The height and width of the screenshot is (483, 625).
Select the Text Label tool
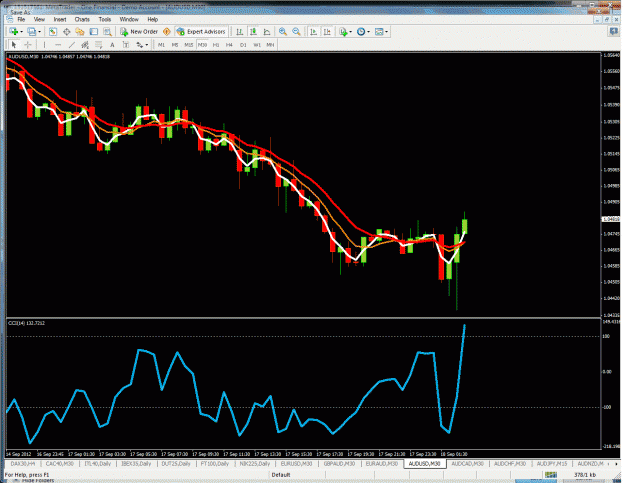(x=126, y=45)
